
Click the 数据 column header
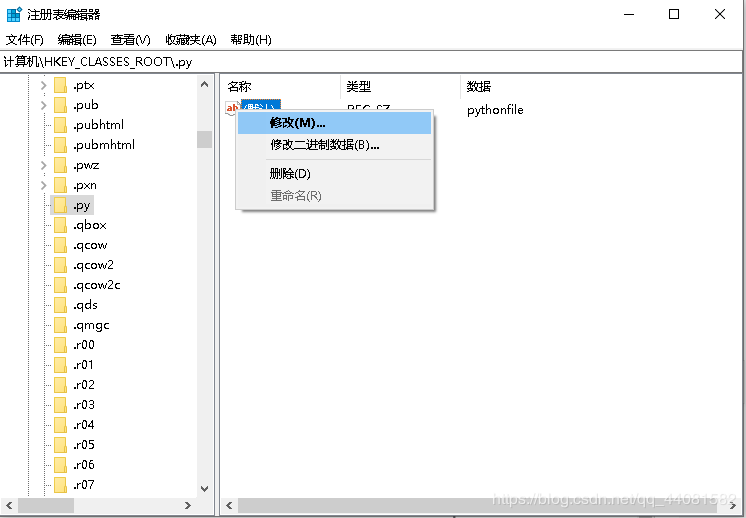pos(601,87)
